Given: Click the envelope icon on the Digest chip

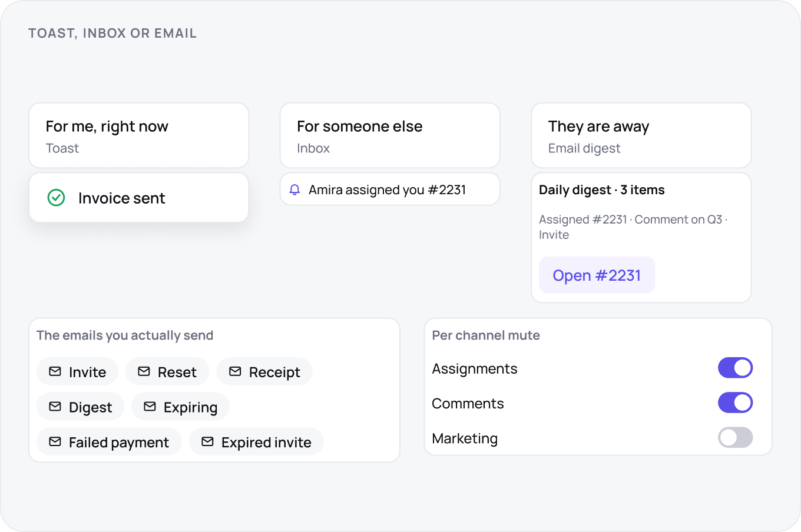Looking at the screenshot, I should click(55, 407).
